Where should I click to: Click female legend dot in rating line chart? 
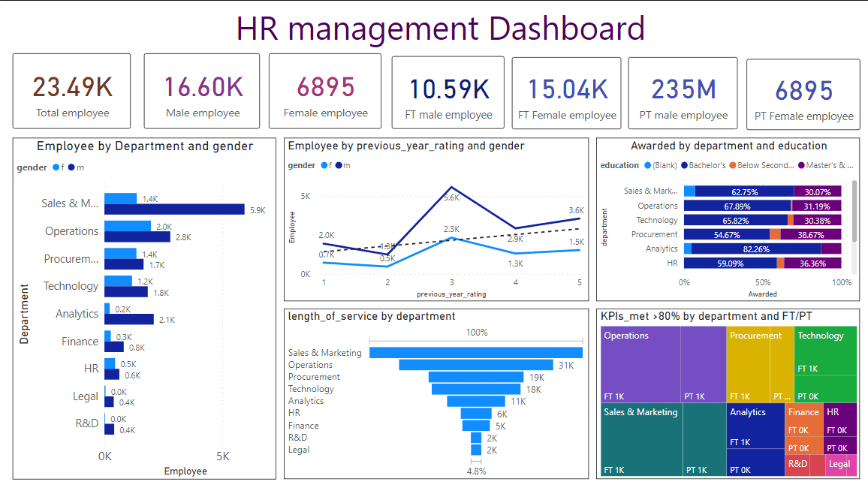[x=324, y=165]
